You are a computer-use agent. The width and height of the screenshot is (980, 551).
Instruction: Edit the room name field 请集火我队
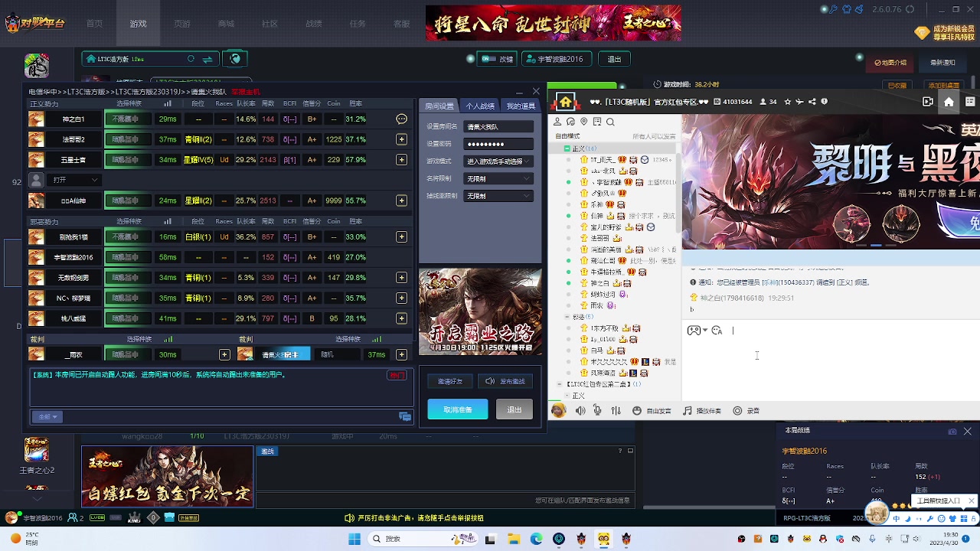click(498, 127)
